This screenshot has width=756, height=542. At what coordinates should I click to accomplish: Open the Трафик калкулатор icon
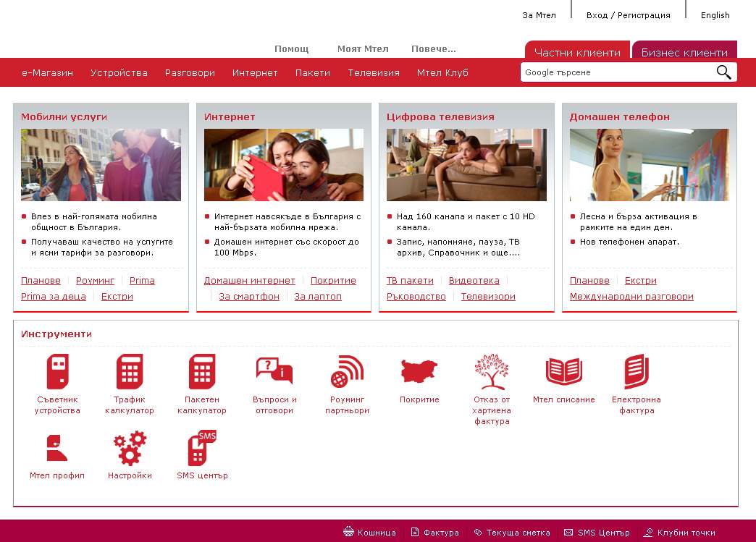(130, 371)
